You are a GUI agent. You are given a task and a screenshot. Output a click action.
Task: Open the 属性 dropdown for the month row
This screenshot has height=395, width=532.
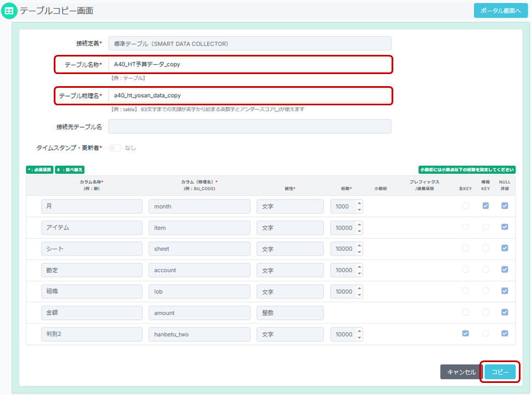(290, 206)
